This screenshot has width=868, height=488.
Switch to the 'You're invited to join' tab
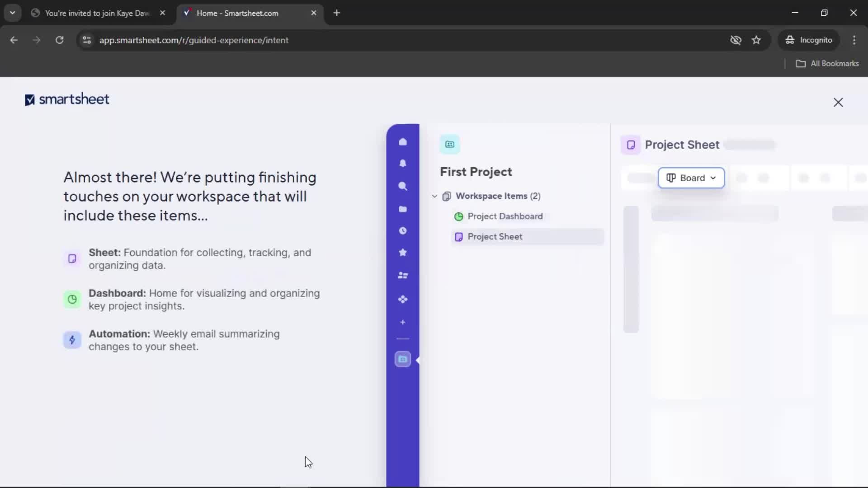click(97, 13)
